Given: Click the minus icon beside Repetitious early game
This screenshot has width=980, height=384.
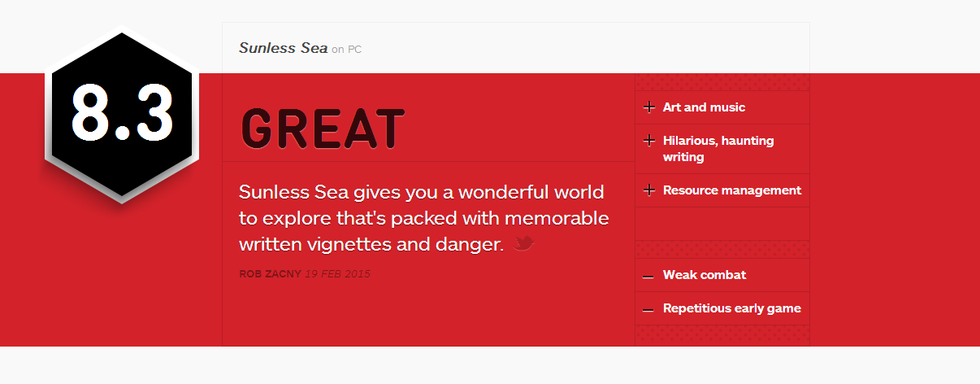Looking at the screenshot, I should (x=648, y=311).
